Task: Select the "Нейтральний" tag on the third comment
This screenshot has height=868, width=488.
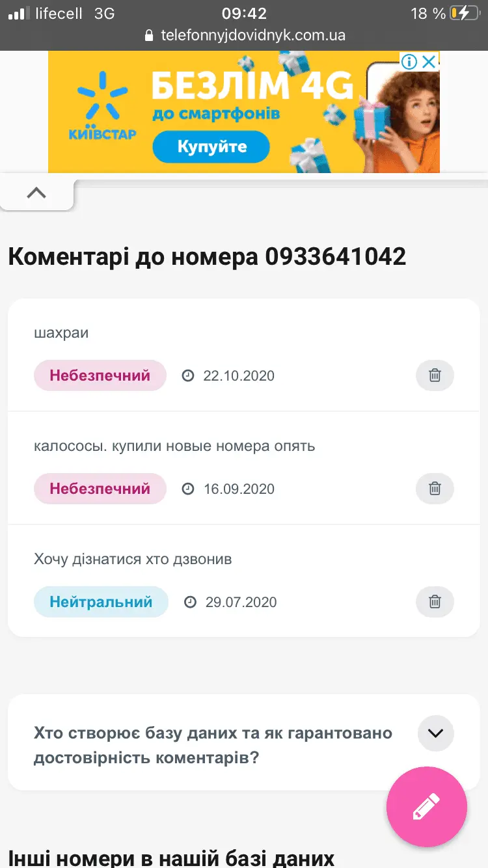Action: (x=101, y=602)
